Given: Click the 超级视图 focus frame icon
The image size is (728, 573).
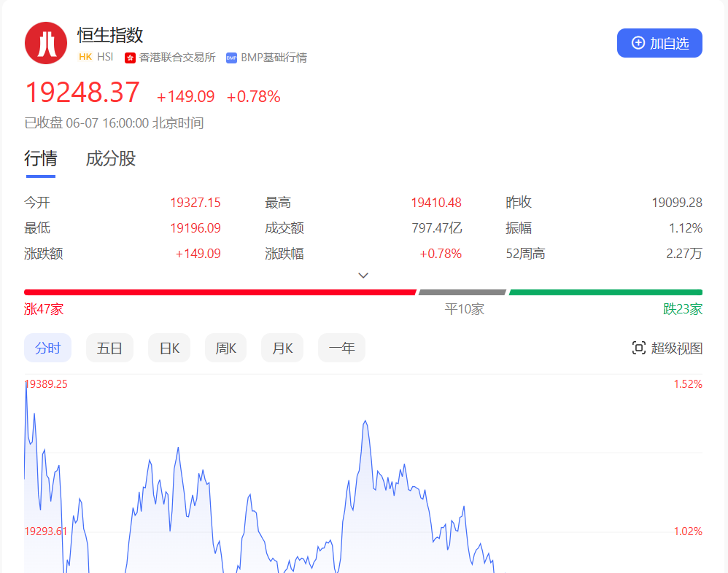Looking at the screenshot, I should 639,348.
